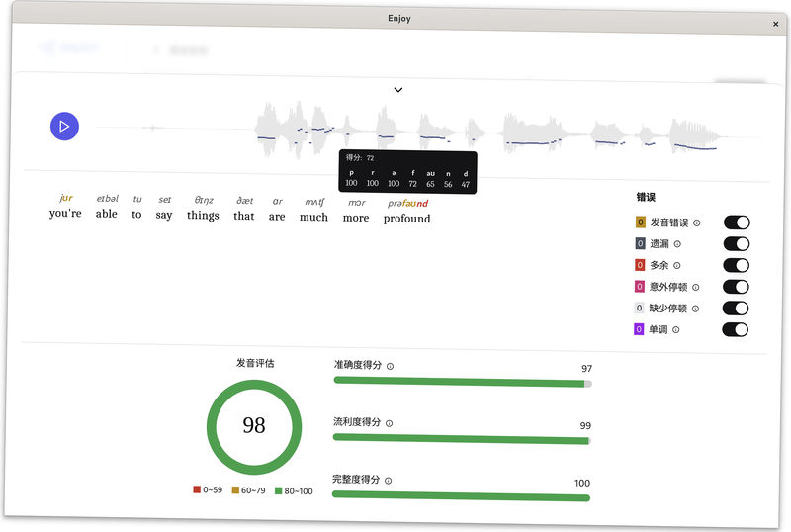Screen dimensions: 791x532
Task: Select the word "you're"
Action: click(65, 213)
